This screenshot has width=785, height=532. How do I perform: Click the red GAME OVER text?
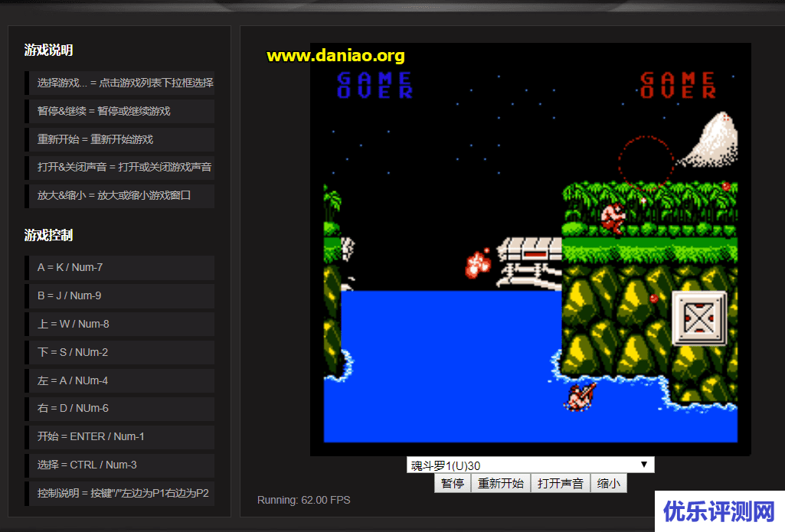tap(678, 85)
